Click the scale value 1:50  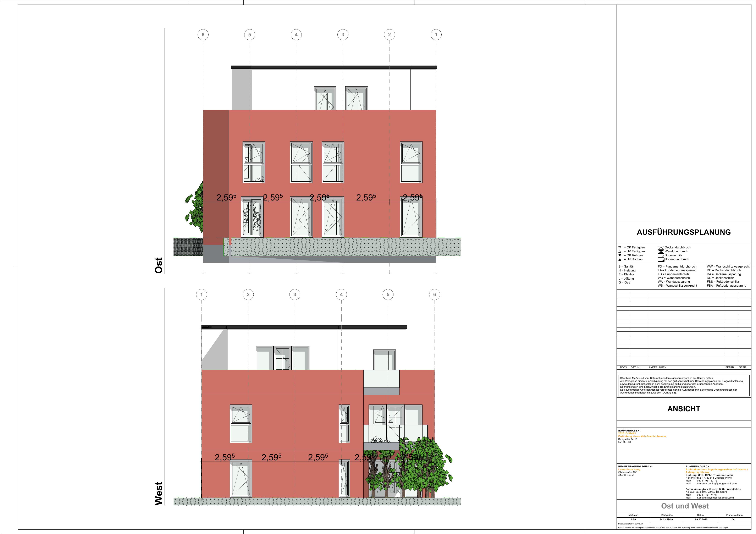point(633,519)
